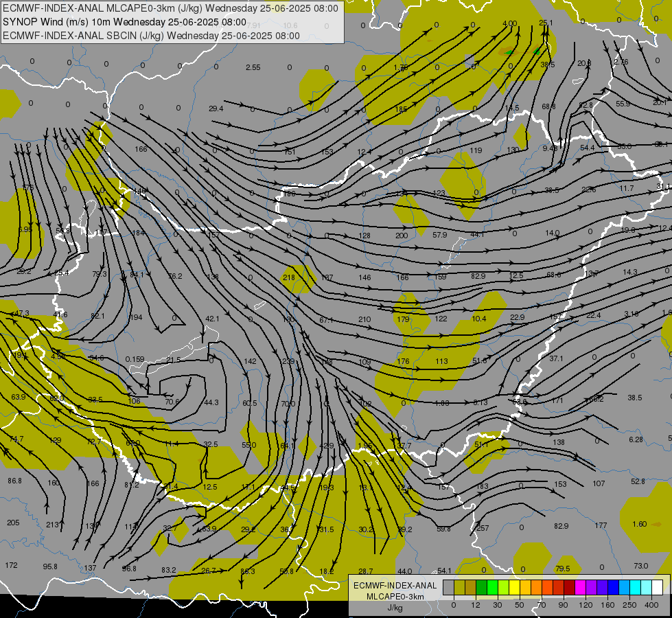Viewport: 672px width, 618px height.
Task: Click the map value 54.1
Action: click(x=444, y=571)
